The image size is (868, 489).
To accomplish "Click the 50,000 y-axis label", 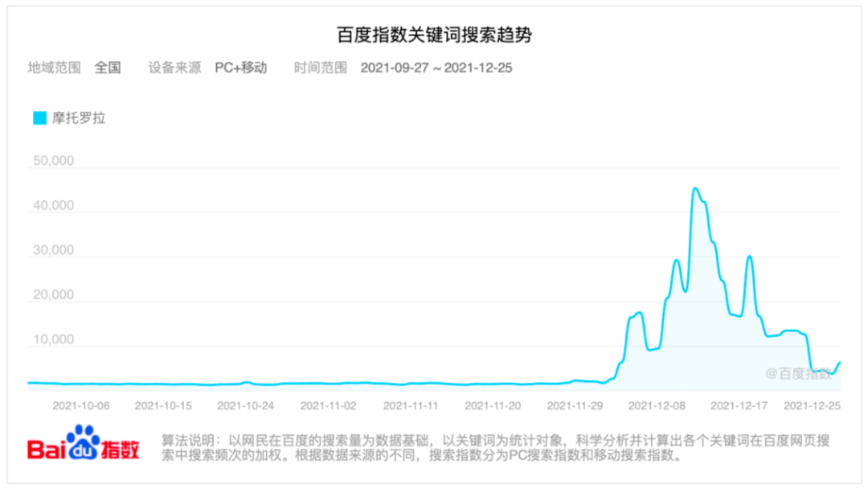I will pyautogui.click(x=52, y=161).
